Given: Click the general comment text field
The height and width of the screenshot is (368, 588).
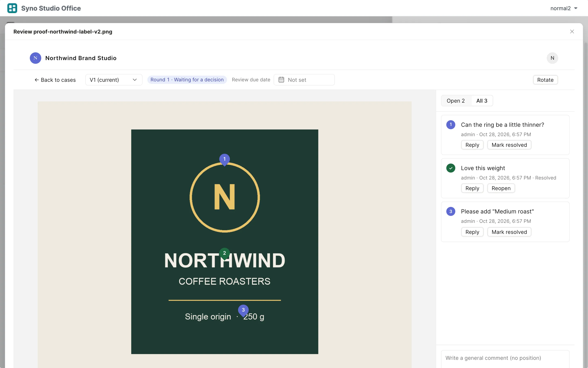Looking at the screenshot, I should click(x=505, y=359).
